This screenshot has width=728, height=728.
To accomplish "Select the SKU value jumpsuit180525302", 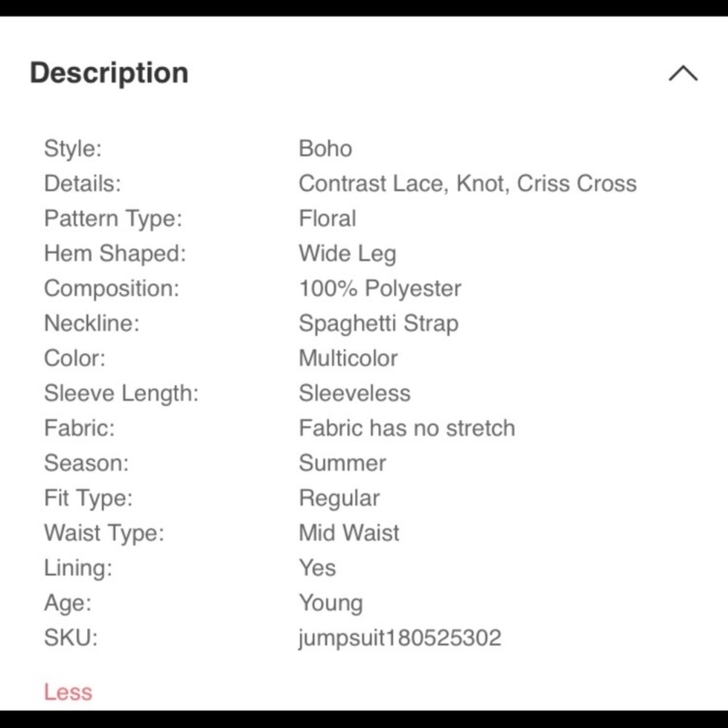I will (400, 638).
